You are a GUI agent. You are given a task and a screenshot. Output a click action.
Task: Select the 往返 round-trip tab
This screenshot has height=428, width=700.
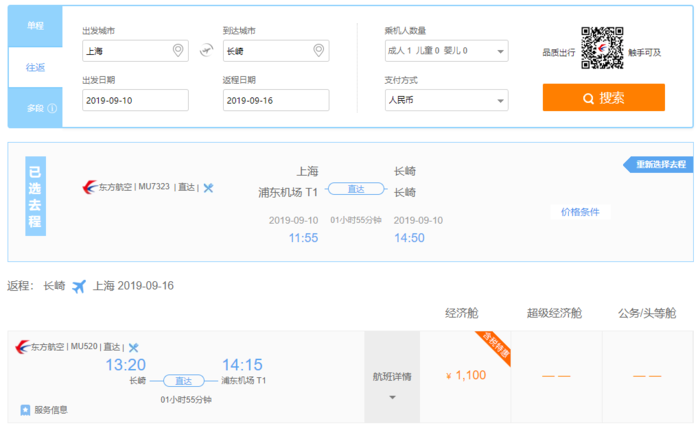[x=34, y=66]
